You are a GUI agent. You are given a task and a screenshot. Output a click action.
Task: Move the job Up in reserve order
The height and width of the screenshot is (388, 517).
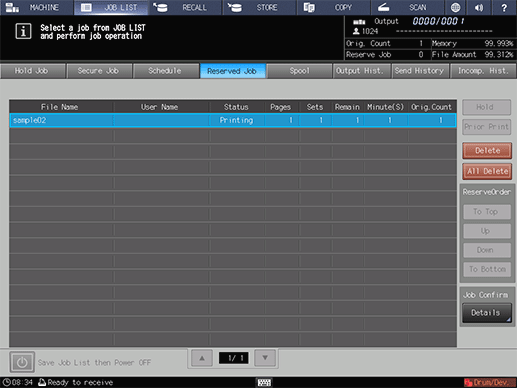coord(486,231)
